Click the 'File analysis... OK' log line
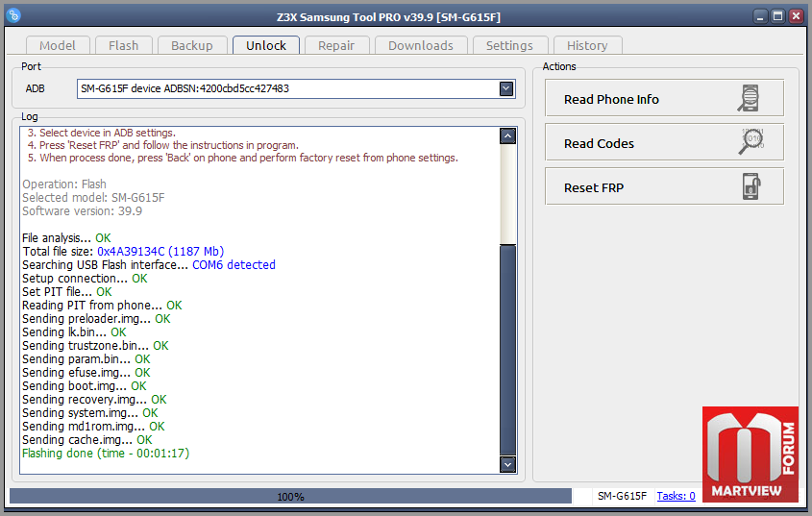This screenshot has width=812, height=516. 66,237
